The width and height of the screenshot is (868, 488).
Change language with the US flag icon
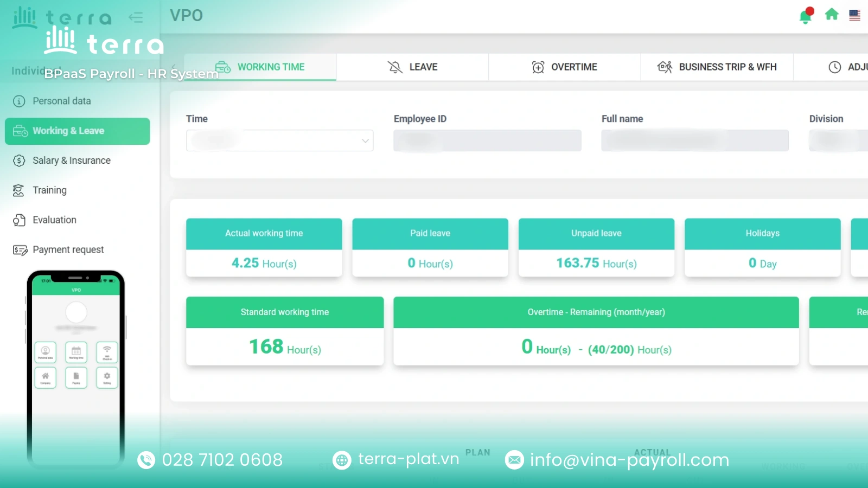pos(854,15)
